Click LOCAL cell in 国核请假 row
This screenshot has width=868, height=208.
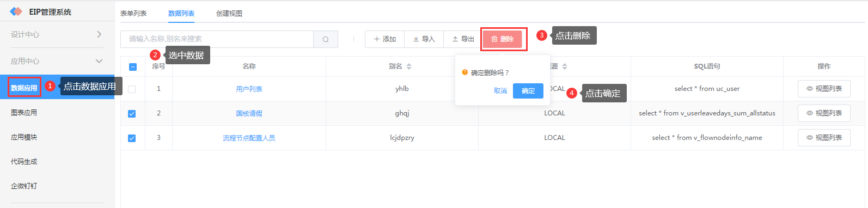pos(554,113)
